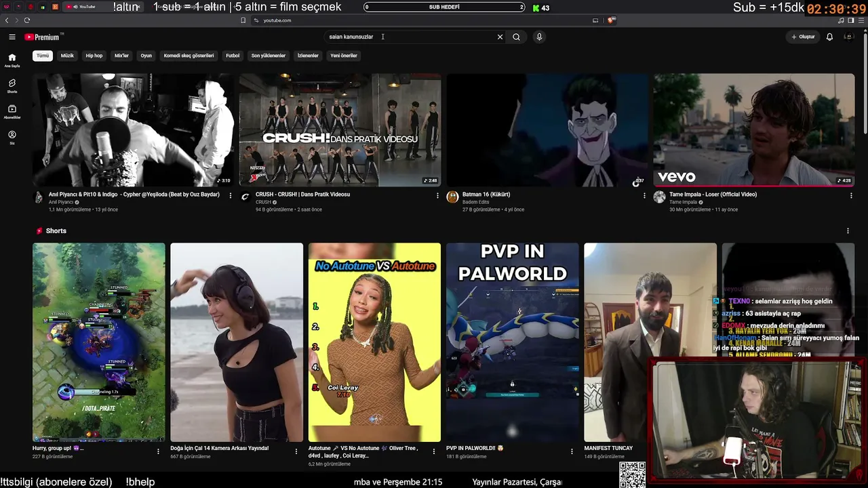Reload the page in the browser

coord(27,20)
